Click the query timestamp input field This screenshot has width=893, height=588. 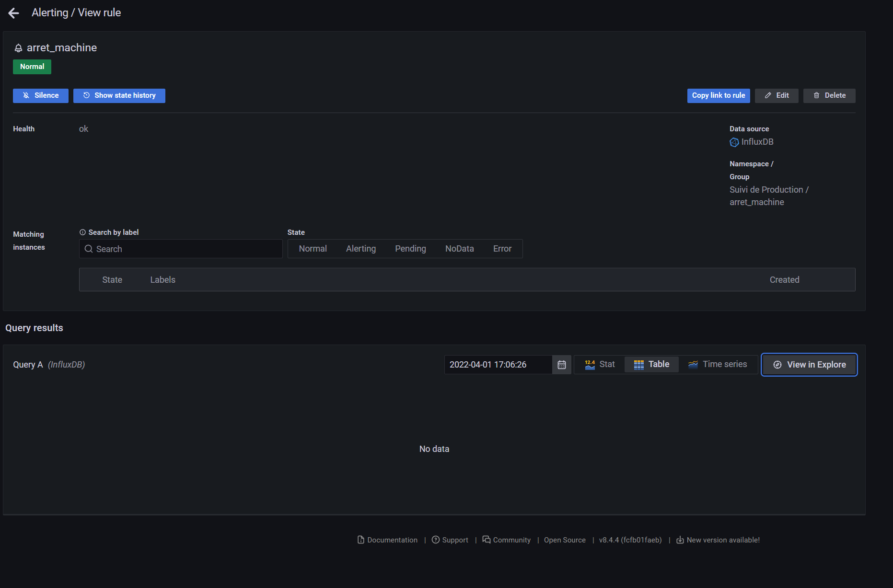(499, 365)
